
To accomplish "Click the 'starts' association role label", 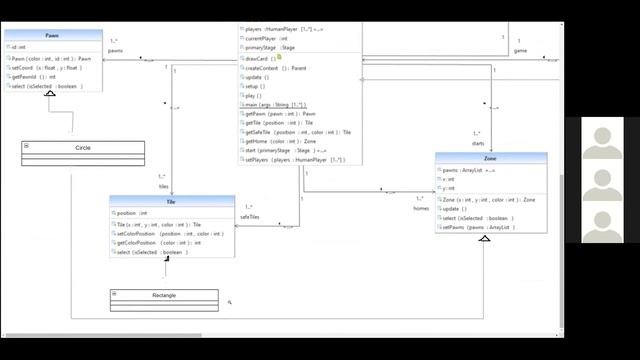I will (x=478, y=144).
